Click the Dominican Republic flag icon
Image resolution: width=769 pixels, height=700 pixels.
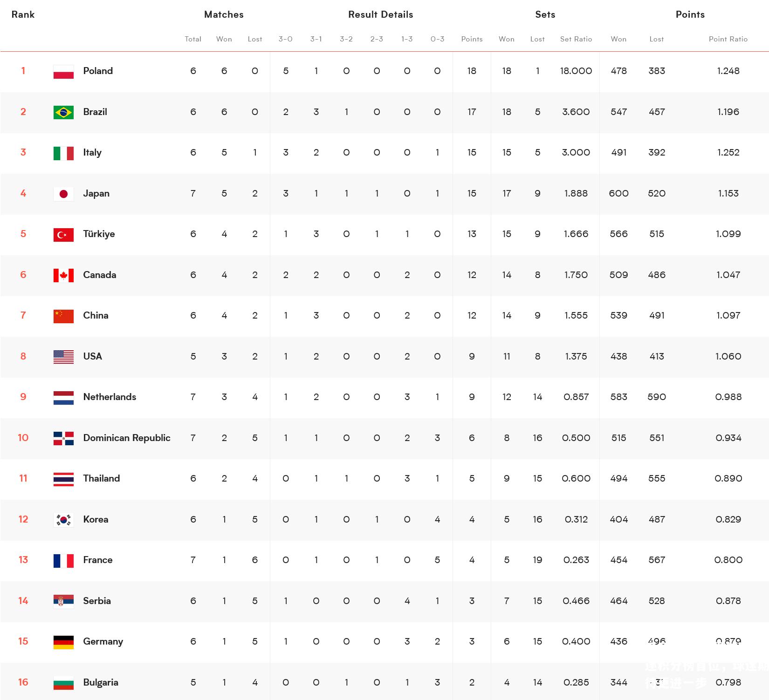pyautogui.click(x=63, y=438)
